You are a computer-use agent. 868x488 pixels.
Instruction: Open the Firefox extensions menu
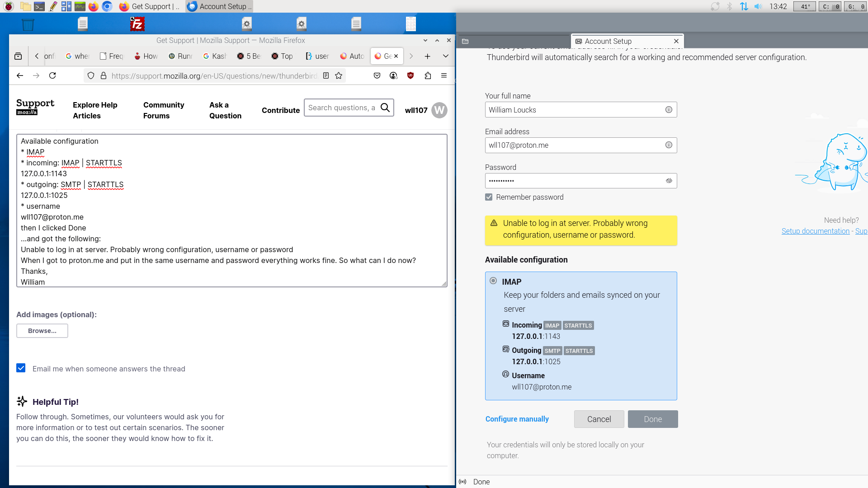(428, 75)
